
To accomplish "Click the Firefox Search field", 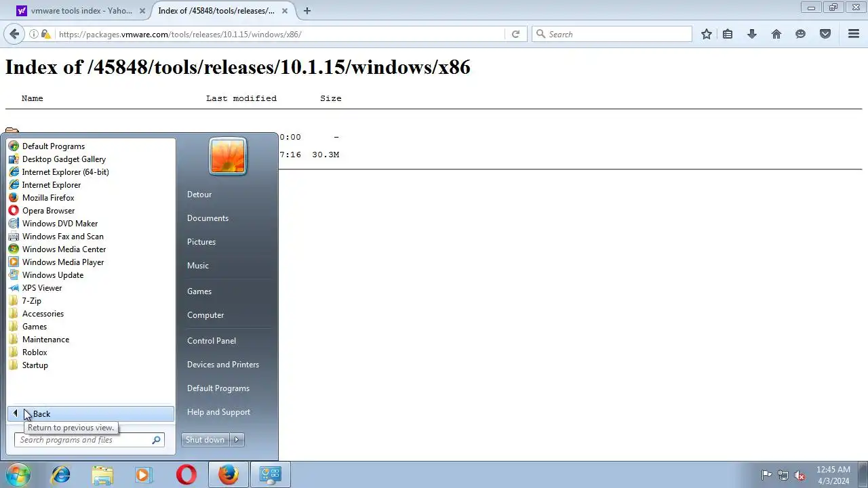I will click(612, 34).
